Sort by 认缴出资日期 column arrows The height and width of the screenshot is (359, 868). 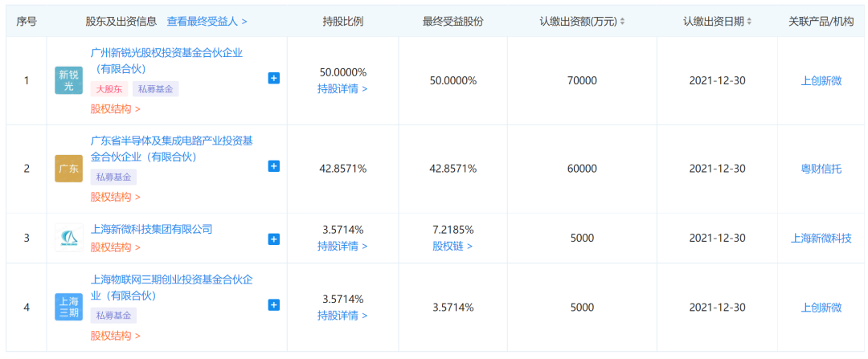tap(749, 22)
